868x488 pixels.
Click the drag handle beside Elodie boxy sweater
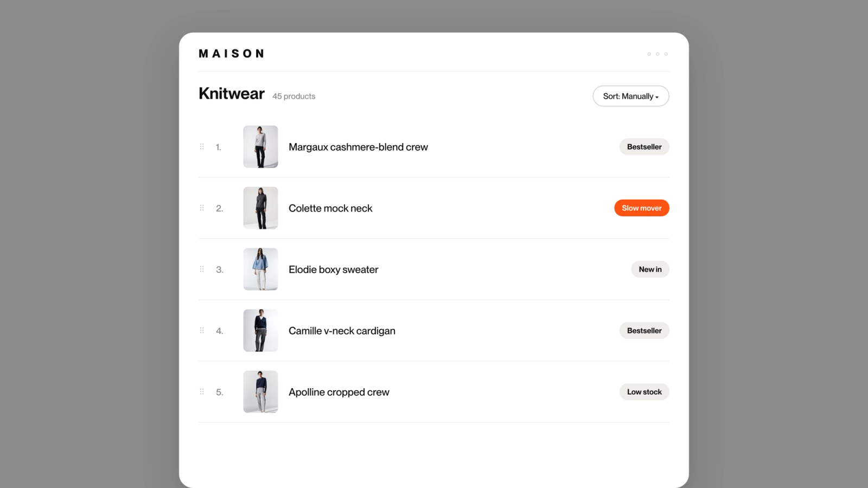click(x=202, y=269)
